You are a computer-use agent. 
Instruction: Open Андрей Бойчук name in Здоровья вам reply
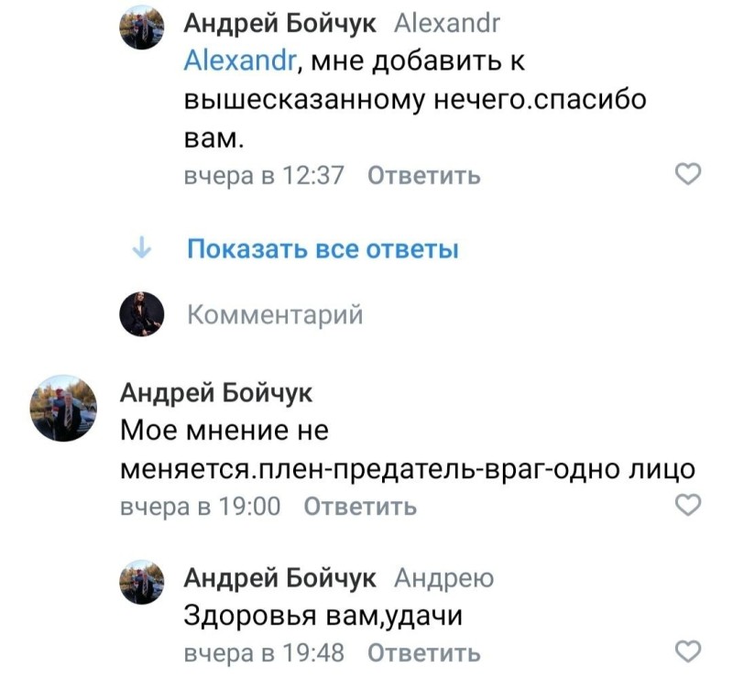(x=279, y=578)
